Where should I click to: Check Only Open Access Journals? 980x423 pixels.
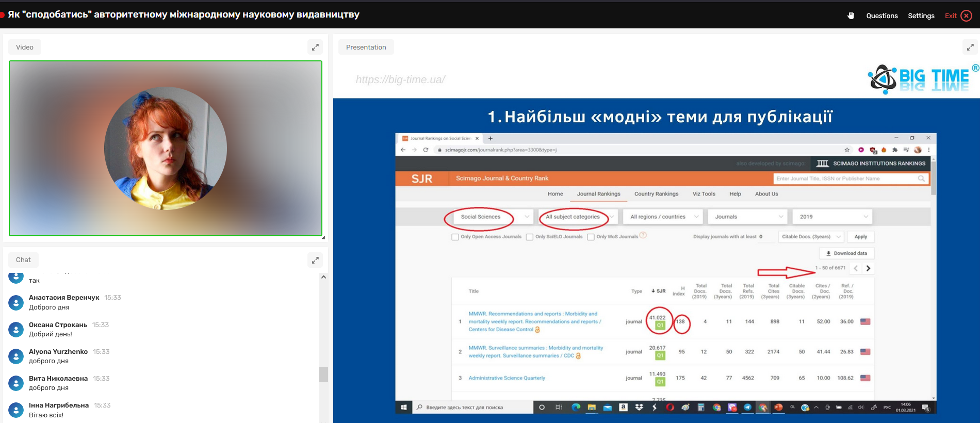(455, 237)
